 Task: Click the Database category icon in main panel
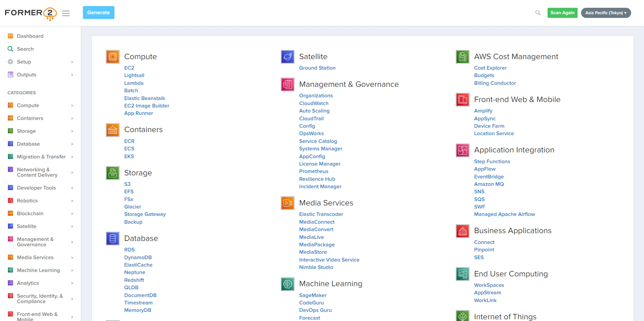(113, 239)
